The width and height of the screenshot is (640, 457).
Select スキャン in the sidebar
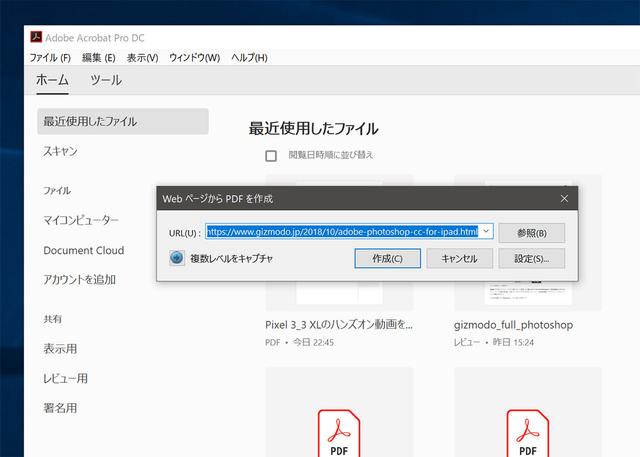point(60,151)
